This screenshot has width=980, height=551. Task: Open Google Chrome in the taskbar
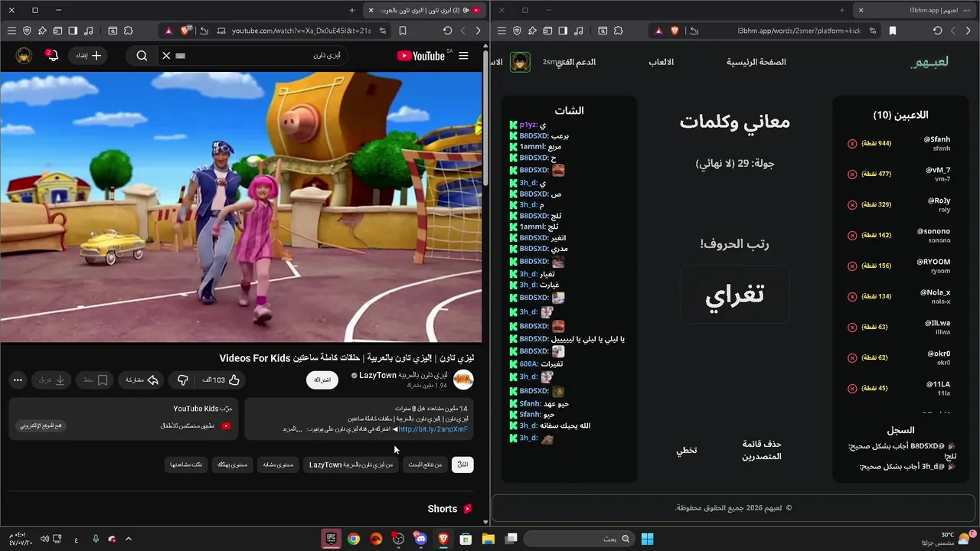354,539
